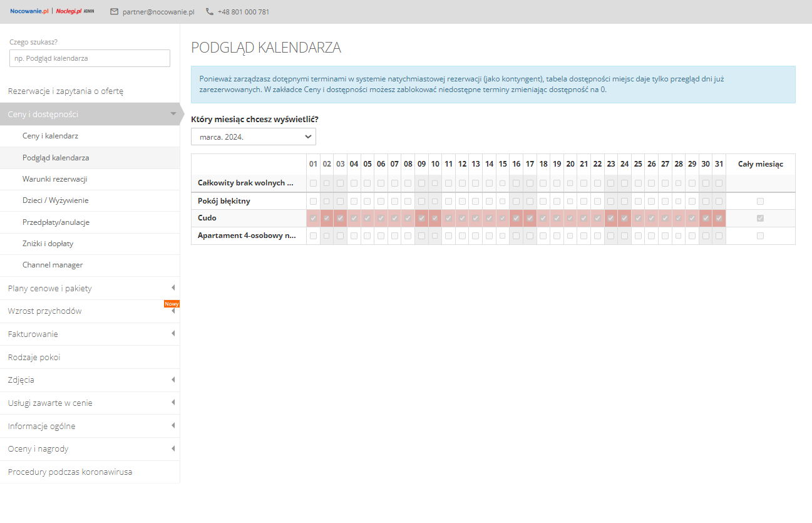Screen dimensions: 812x523
Task: Focus the Czego szukasz search field
Action: [90, 58]
